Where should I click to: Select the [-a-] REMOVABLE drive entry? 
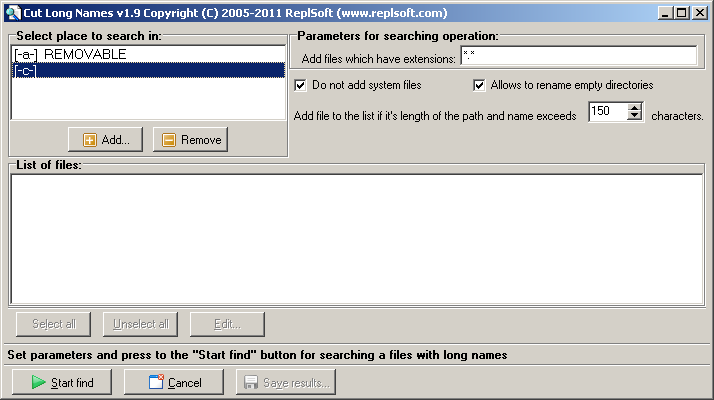tap(70, 54)
